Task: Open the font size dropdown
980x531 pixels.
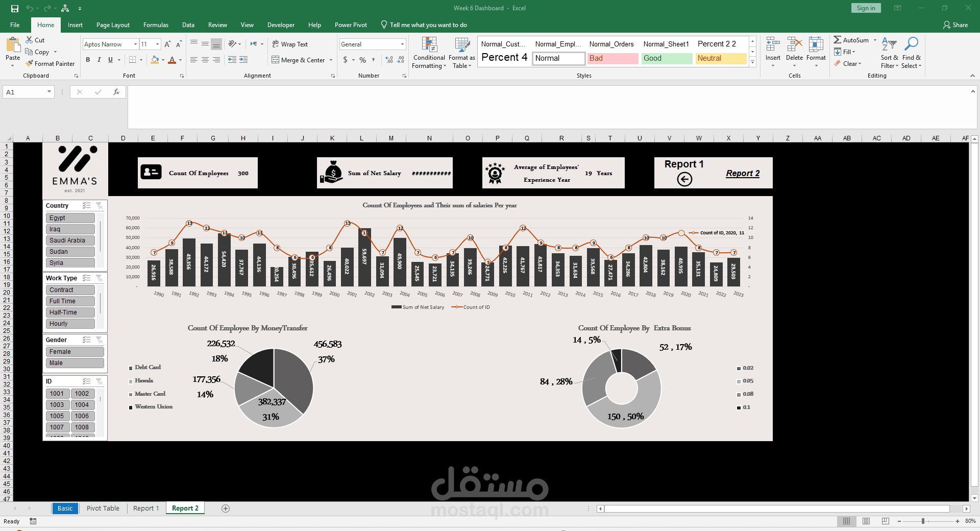Action: tap(157, 44)
